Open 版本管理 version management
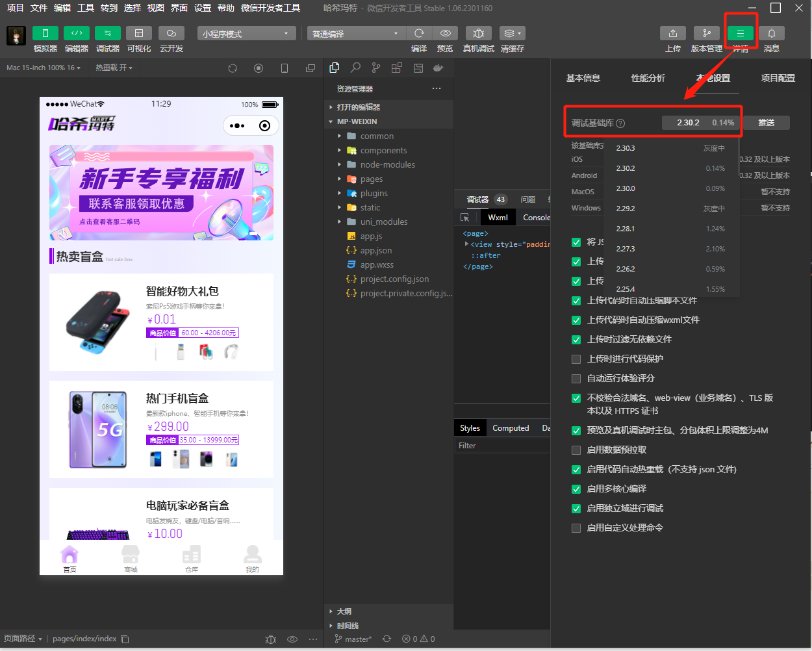Viewport: 812px width, 651px height. 707,33
